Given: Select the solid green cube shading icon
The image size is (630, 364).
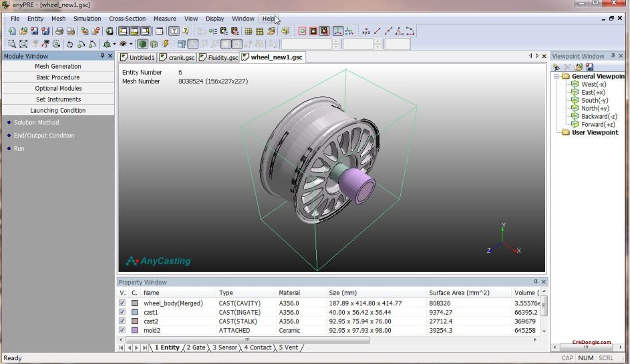Looking at the screenshot, I should click(x=143, y=44).
